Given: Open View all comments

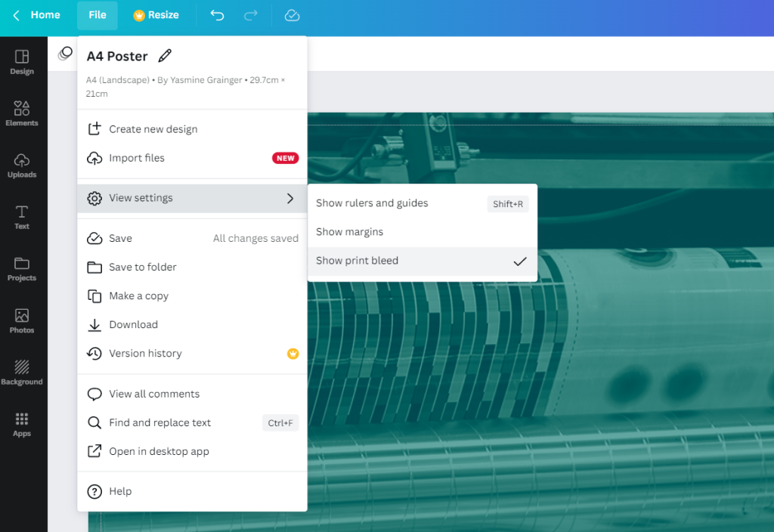Looking at the screenshot, I should (x=192, y=394).
